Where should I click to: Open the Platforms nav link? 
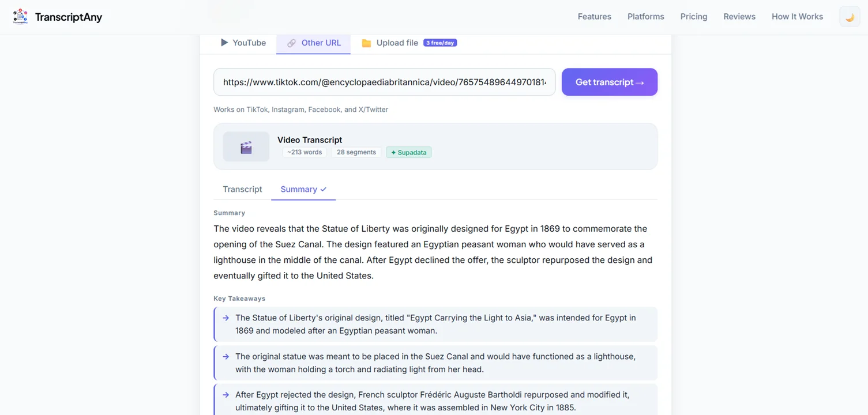pyautogui.click(x=645, y=17)
